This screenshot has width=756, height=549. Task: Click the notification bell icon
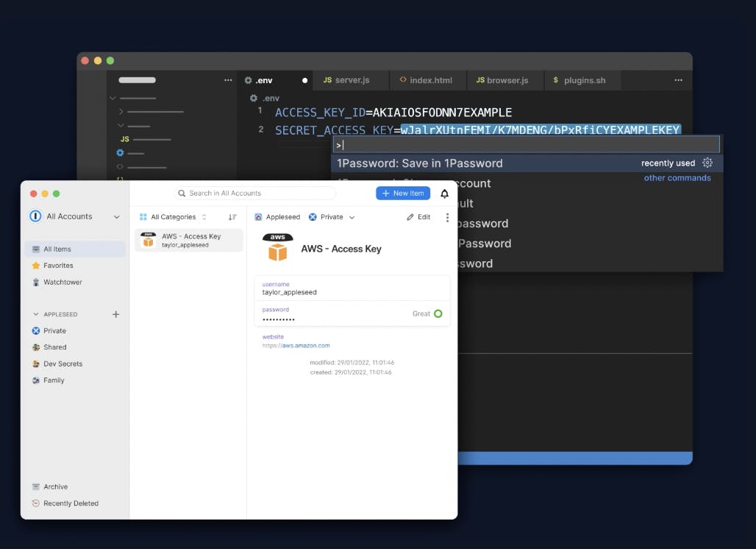pos(444,194)
